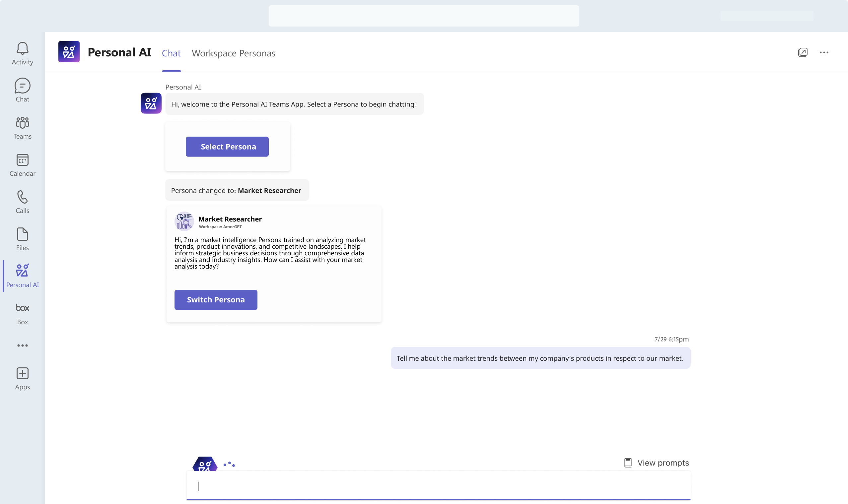Open the Activity bell icon
848x504 pixels.
pyautogui.click(x=23, y=53)
